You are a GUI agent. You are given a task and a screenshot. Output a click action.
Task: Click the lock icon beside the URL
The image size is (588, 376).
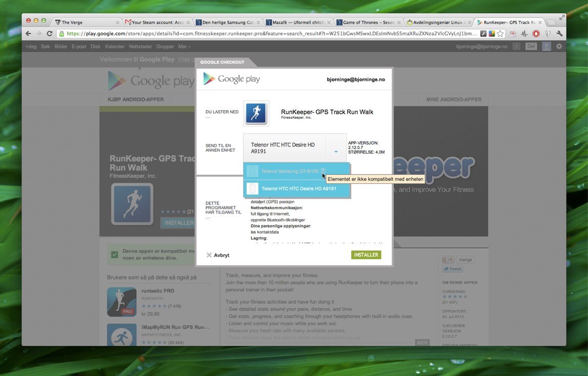(x=62, y=34)
